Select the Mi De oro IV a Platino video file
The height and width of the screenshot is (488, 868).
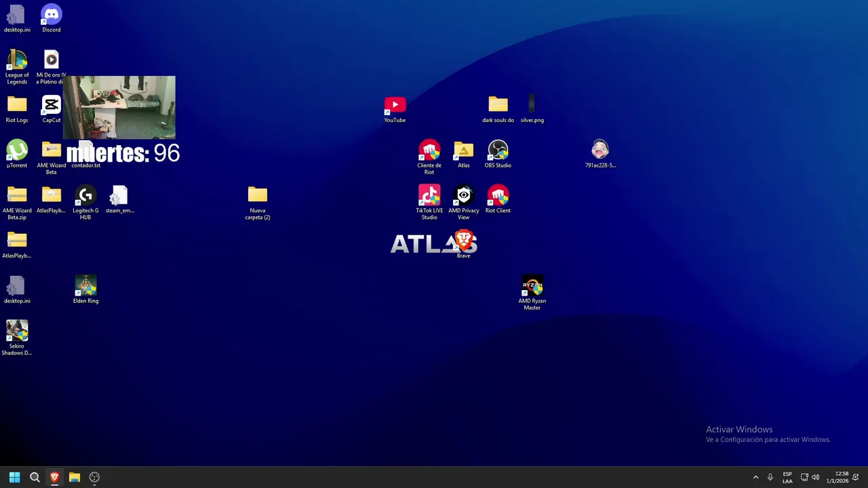point(51,67)
